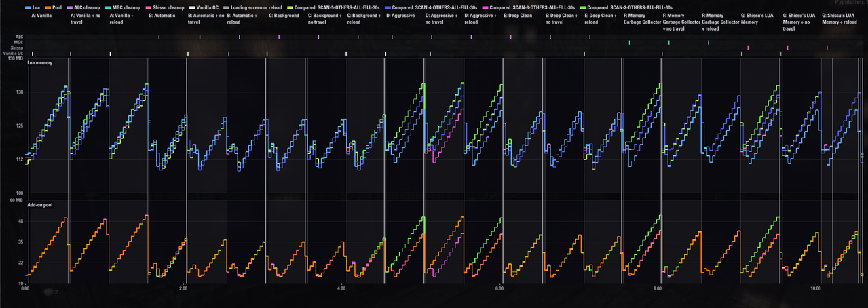This screenshot has width=868, height=308.
Task: Click the Vanilla GC event row label
Action: pos(12,54)
